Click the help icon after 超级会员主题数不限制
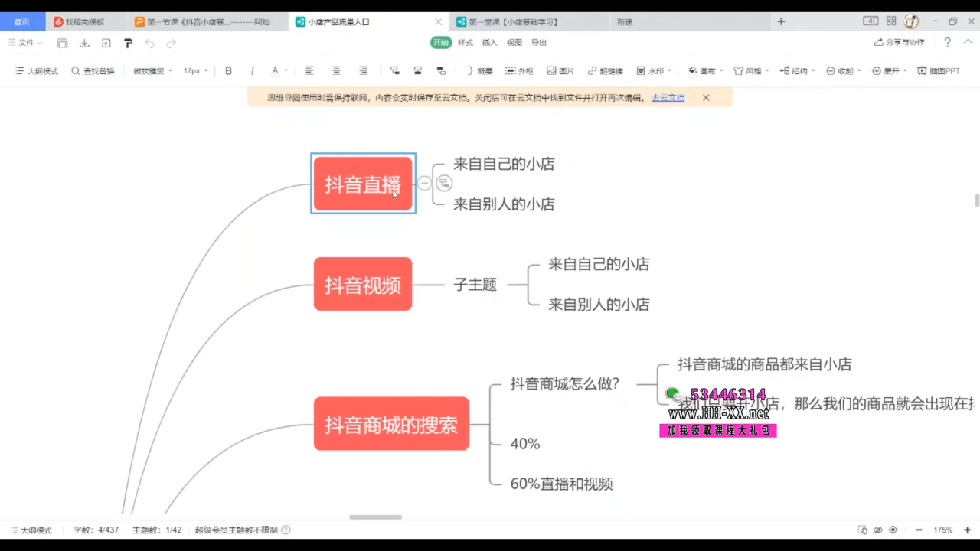 [x=286, y=530]
